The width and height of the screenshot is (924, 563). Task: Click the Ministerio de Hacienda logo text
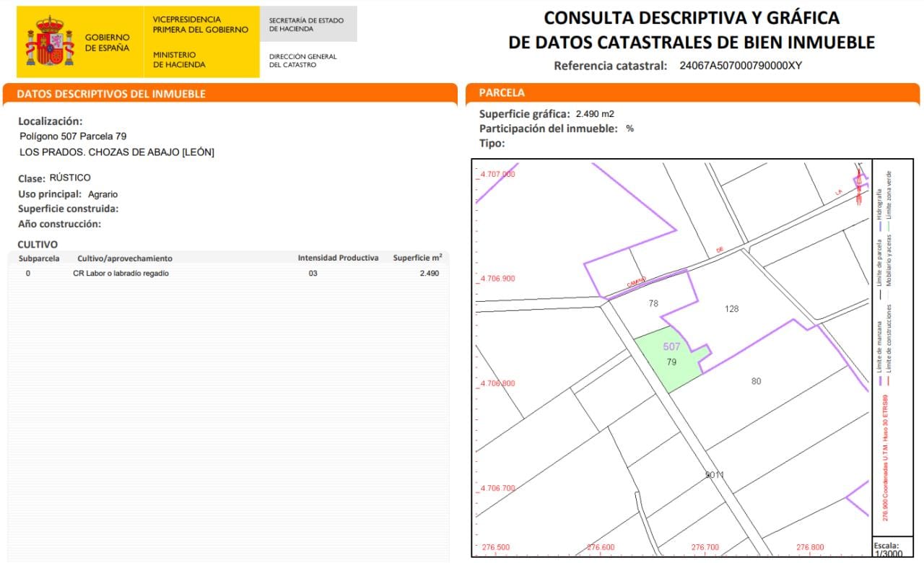coord(179,59)
